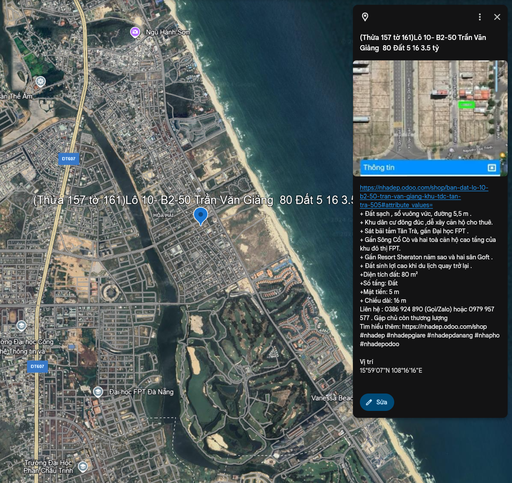
Task: Click the blue location pin on the map
Action: coord(201,216)
